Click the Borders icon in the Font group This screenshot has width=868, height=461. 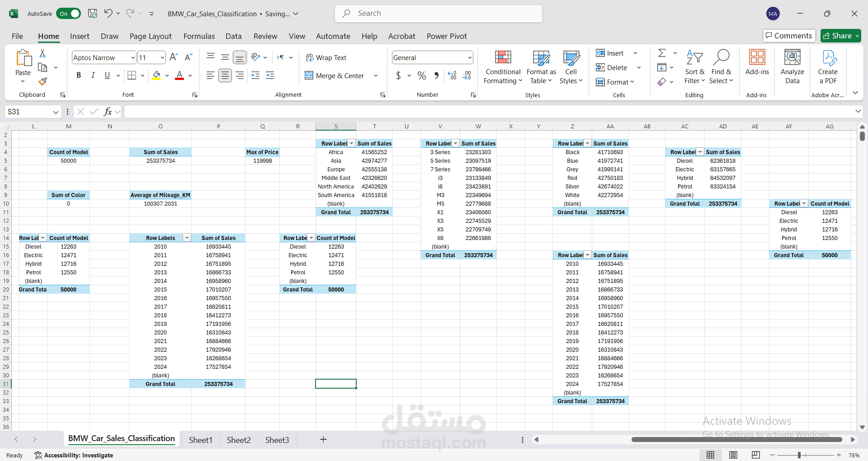pos(132,75)
